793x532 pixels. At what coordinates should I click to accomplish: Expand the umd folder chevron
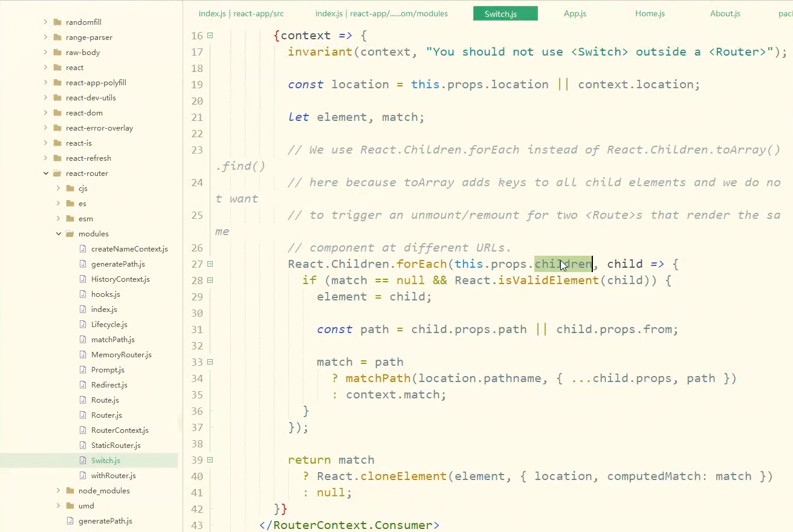click(58, 505)
